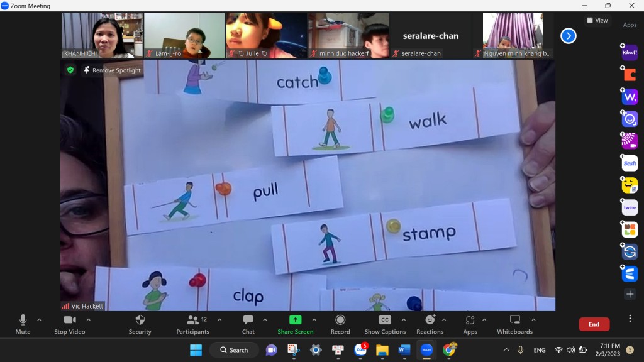Open the Chat panel
644x362 pixels.
coord(248,324)
